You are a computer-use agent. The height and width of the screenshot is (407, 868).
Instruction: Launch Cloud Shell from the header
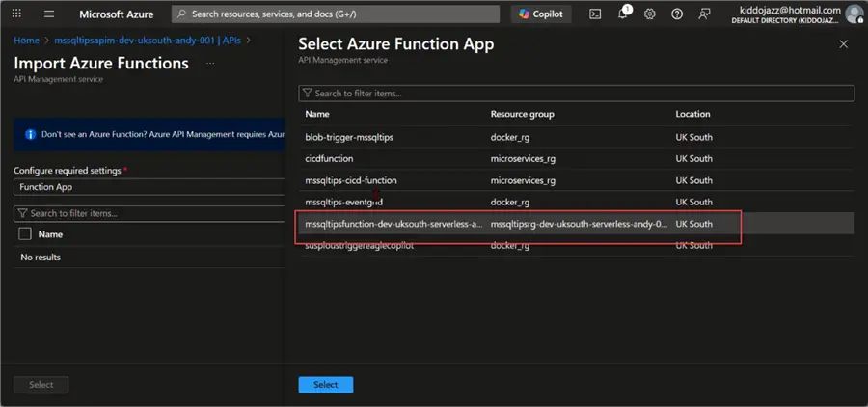(x=595, y=14)
